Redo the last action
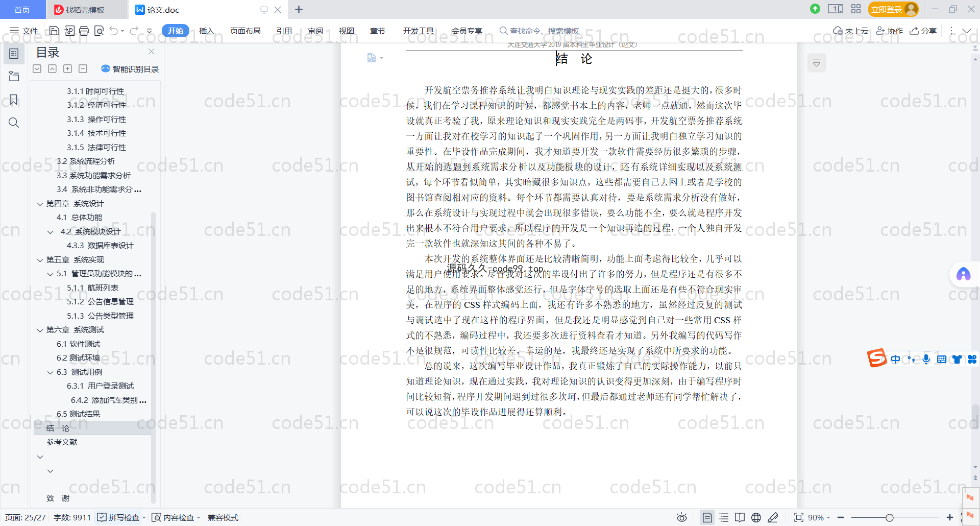The width and height of the screenshot is (980, 526). tap(134, 31)
